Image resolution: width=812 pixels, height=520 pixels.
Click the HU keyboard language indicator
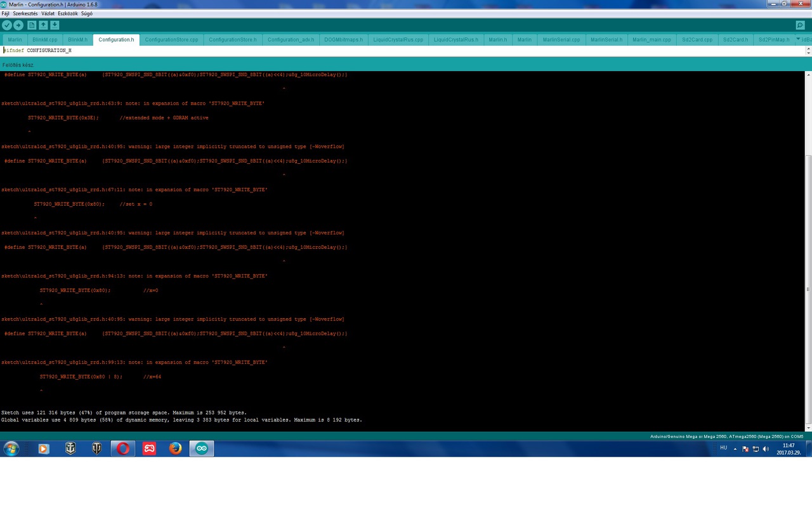pos(724,448)
